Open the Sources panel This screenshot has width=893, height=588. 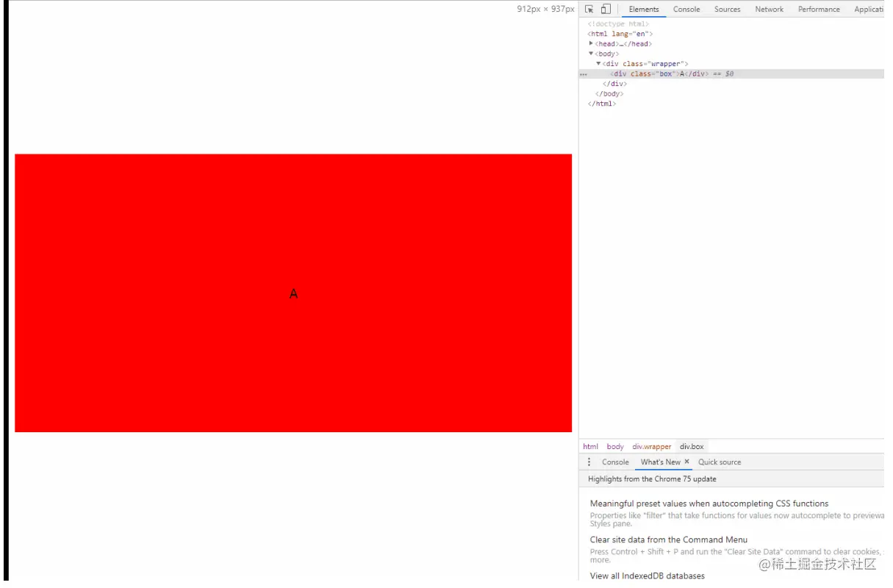(x=727, y=9)
